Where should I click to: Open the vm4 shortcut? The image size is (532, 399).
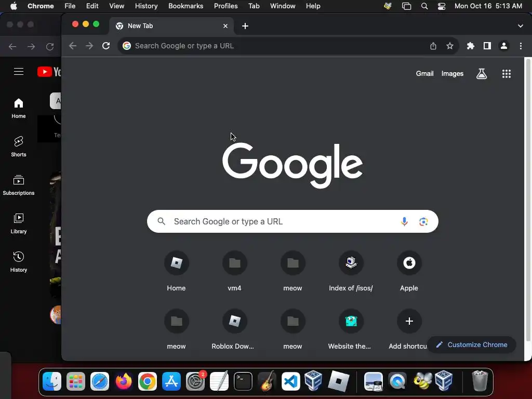point(234,271)
